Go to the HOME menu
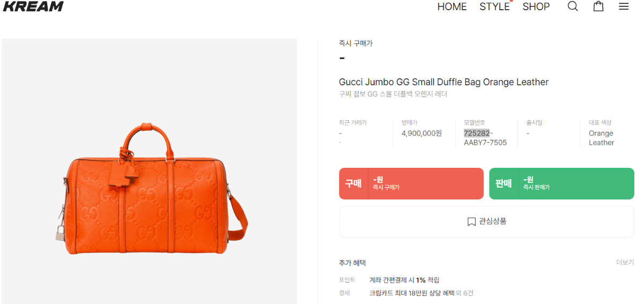 [x=452, y=6]
